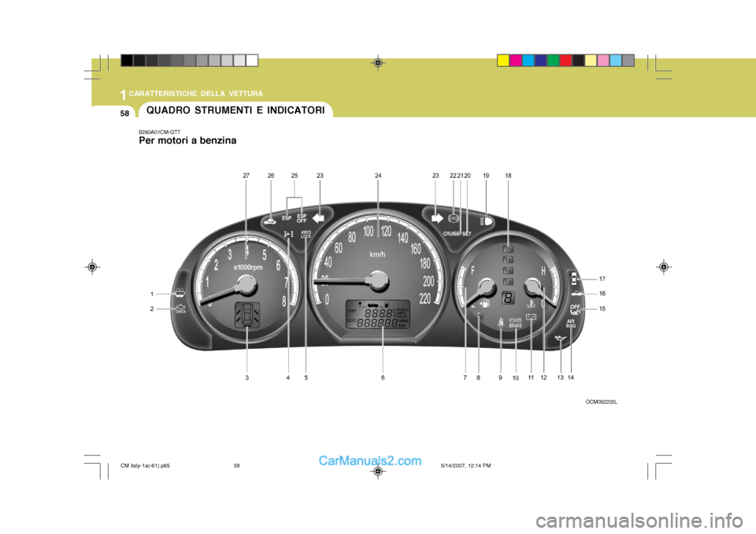The height and width of the screenshot is (534, 756).
Task: Click the oil pressure can icon
Action: coord(560,338)
